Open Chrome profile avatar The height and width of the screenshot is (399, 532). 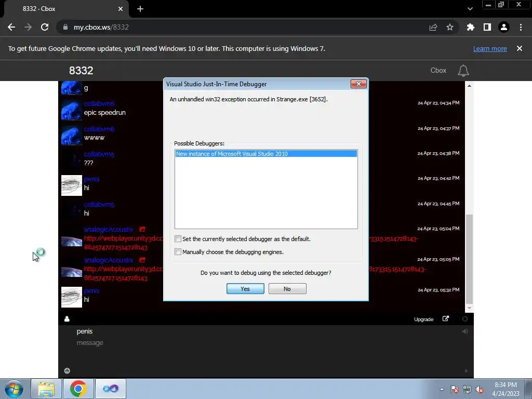pos(504,27)
